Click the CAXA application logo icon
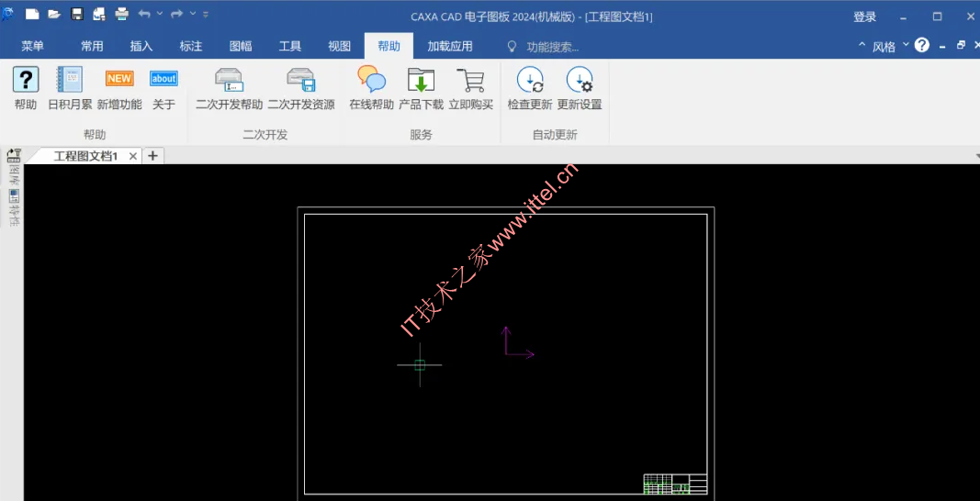The width and height of the screenshot is (980, 501). (6, 14)
